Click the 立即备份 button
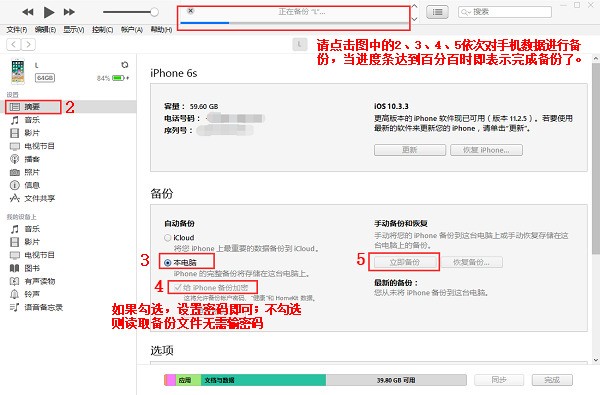Viewport: 600px width, 395px height. click(405, 262)
